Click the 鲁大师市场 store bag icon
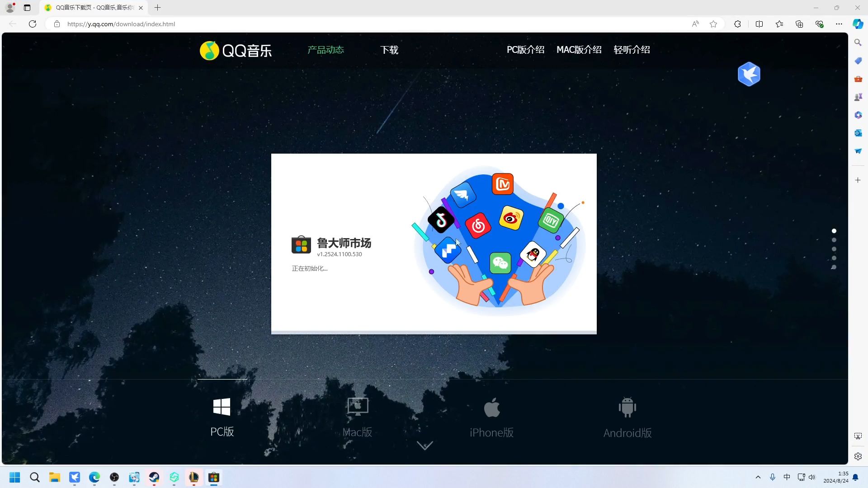Viewport: 868px width, 488px height. (x=301, y=245)
